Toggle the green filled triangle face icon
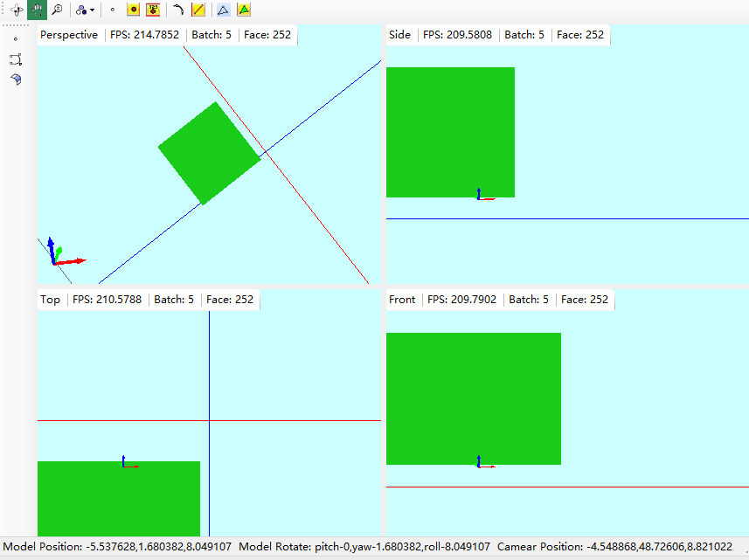The width and height of the screenshot is (749, 560). [x=244, y=10]
